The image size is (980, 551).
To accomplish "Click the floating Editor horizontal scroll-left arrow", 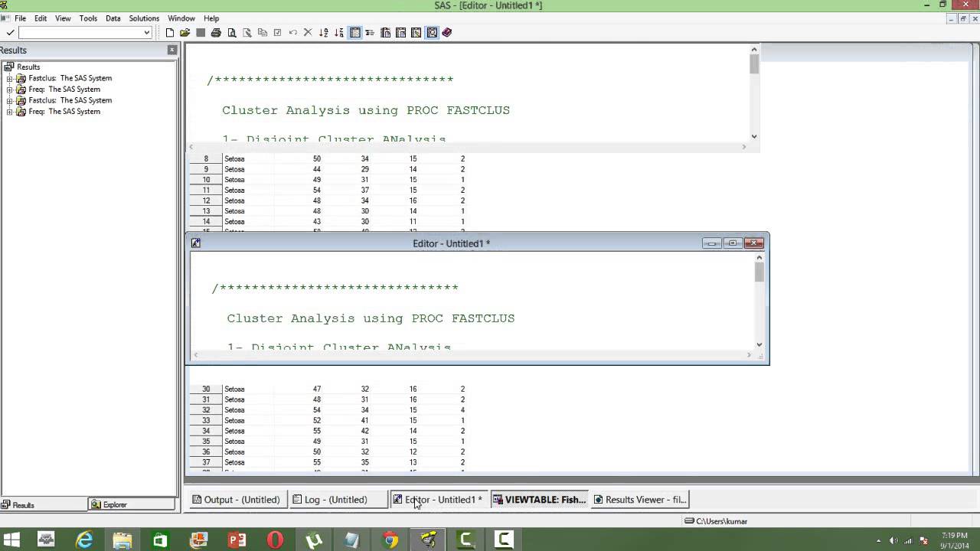I will coord(196,355).
